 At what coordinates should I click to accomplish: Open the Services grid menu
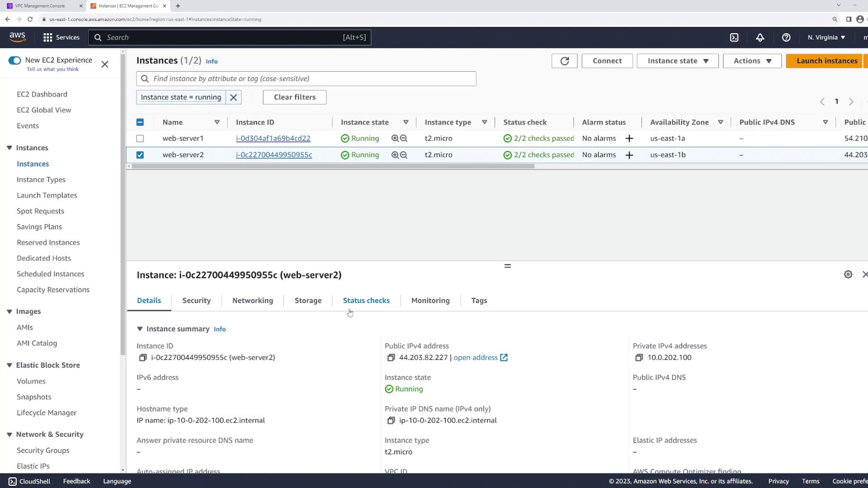pos(61,38)
